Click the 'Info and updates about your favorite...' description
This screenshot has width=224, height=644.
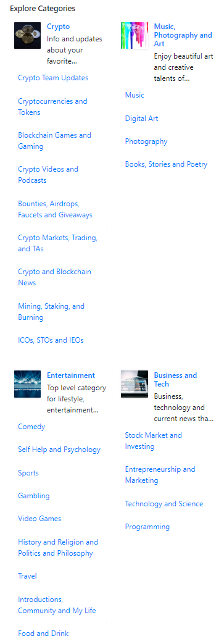pos(75,50)
